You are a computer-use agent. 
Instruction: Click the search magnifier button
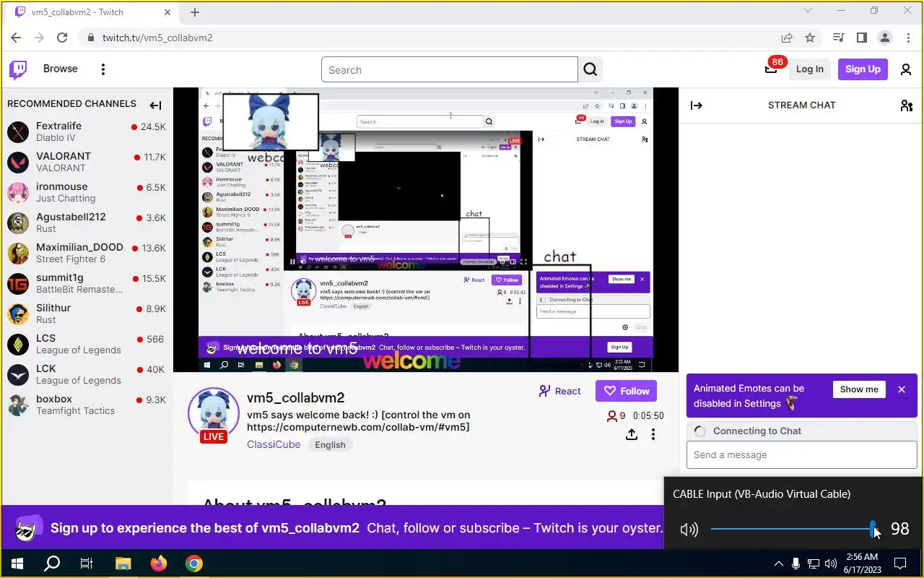590,69
